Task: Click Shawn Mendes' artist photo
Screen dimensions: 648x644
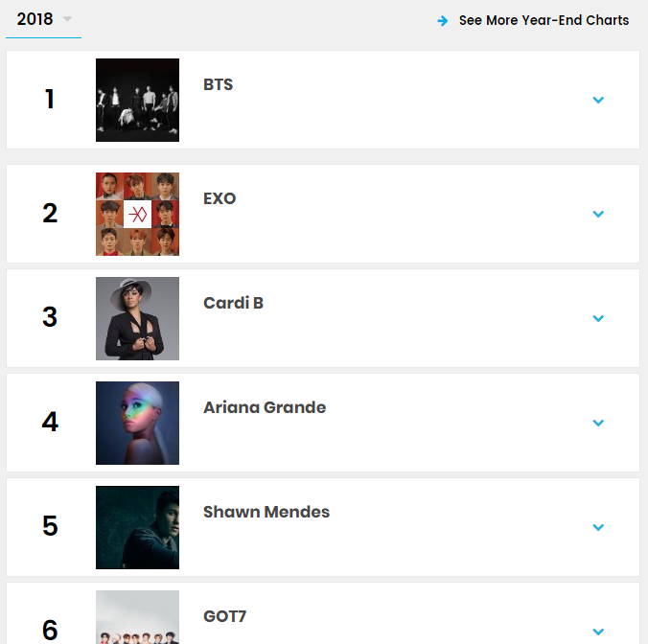Action: 137,527
